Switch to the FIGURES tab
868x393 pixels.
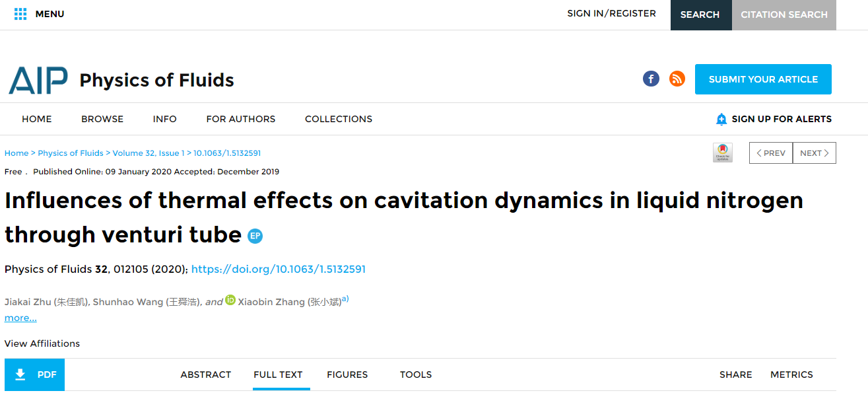pyautogui.click(x=347, y=375)
